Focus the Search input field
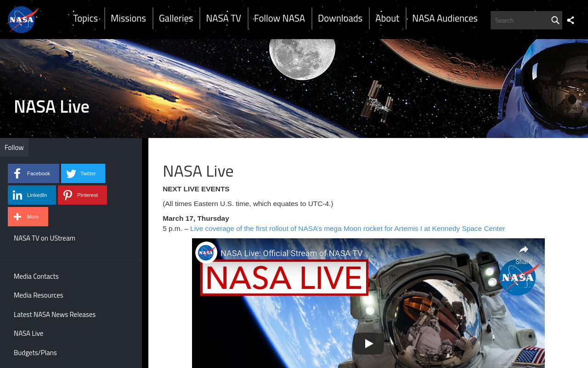 (520, 20)
